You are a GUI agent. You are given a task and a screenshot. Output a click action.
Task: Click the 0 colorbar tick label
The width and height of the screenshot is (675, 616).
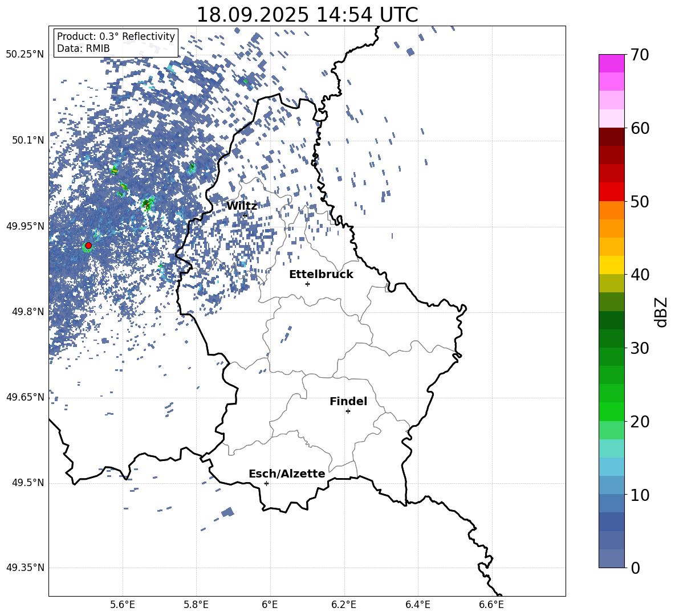pyautogui.click(x=635, y=568)
